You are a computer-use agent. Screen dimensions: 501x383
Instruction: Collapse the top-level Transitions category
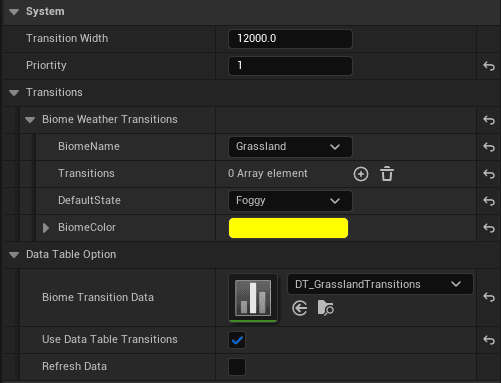tap(14, 93)
